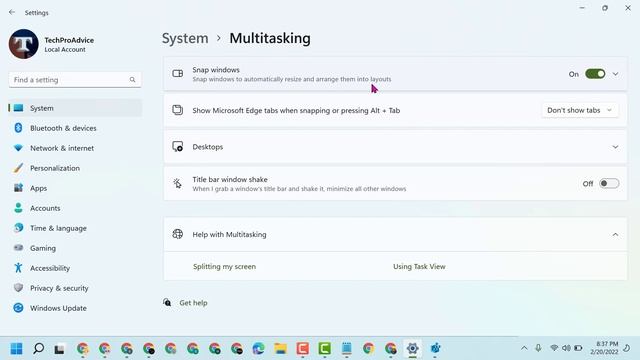Click the Find a setting search box
This screenshot has width=640, height=360.
click(75, 80)
